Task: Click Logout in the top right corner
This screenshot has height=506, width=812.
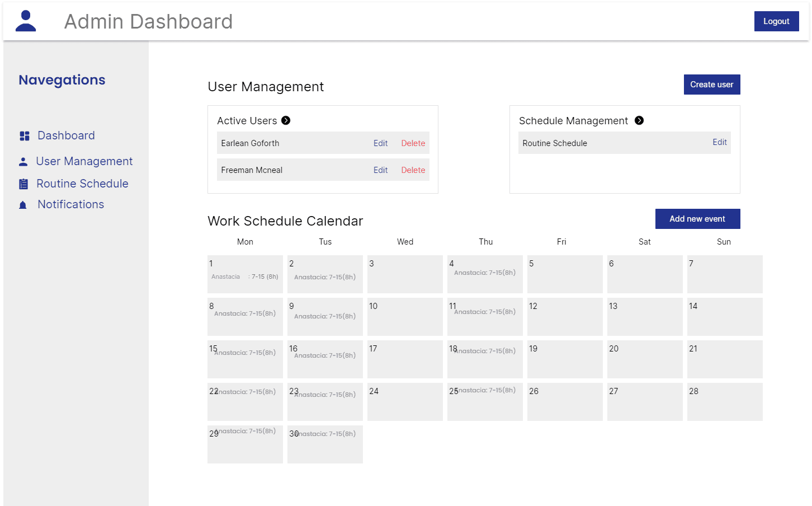Action: coord(776,21)
